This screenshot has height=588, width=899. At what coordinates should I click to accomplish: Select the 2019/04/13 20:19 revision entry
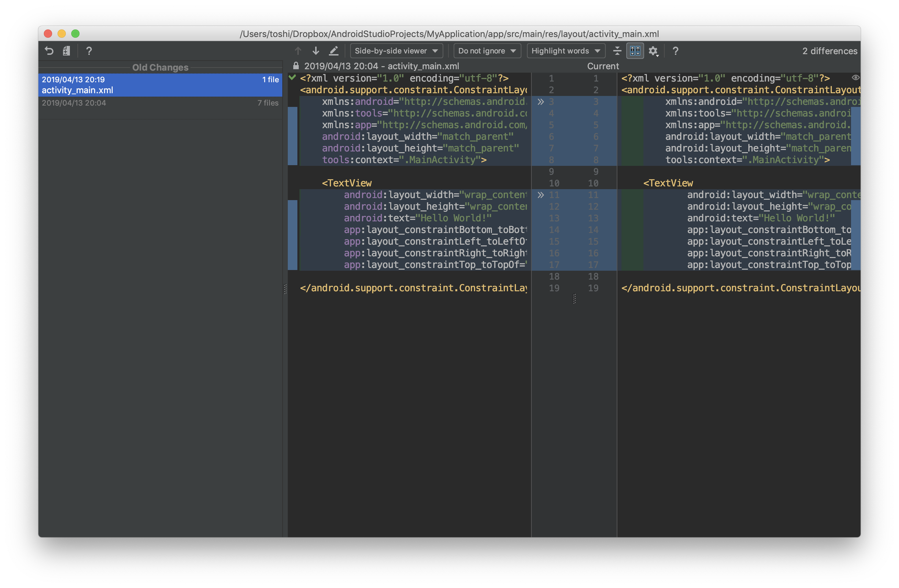(160, 85)
